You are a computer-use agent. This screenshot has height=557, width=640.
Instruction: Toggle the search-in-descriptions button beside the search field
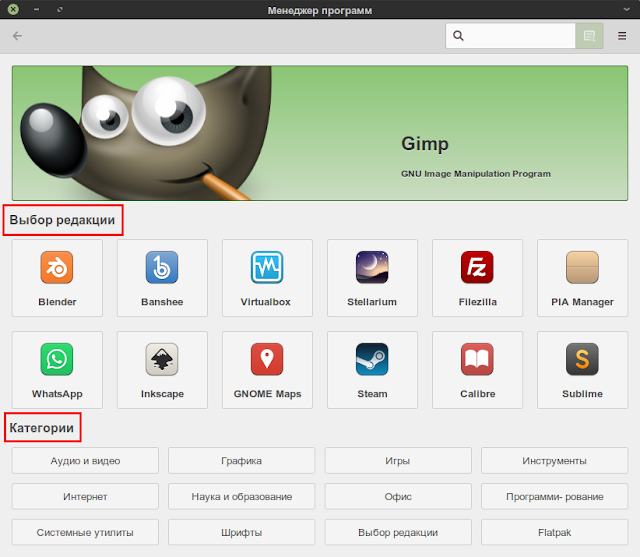click(x=589, y=36)
